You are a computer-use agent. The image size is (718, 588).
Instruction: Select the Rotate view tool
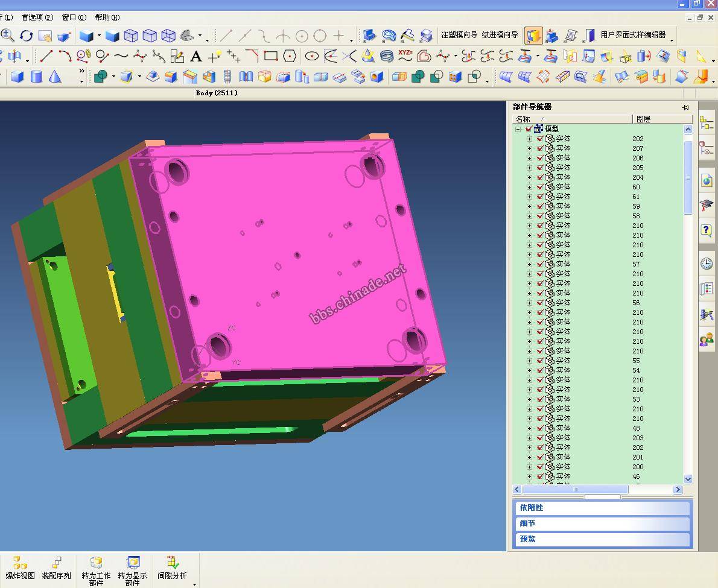tap(26, 36)
